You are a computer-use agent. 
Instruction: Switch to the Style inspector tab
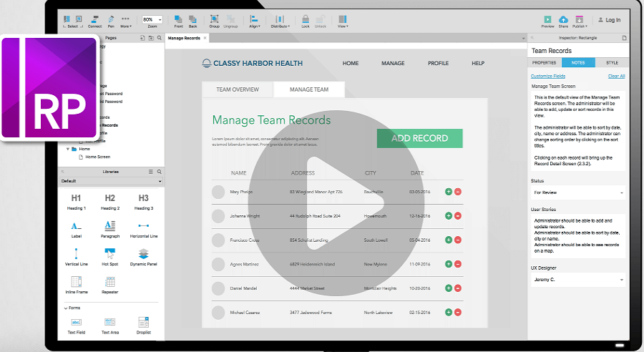612,62
